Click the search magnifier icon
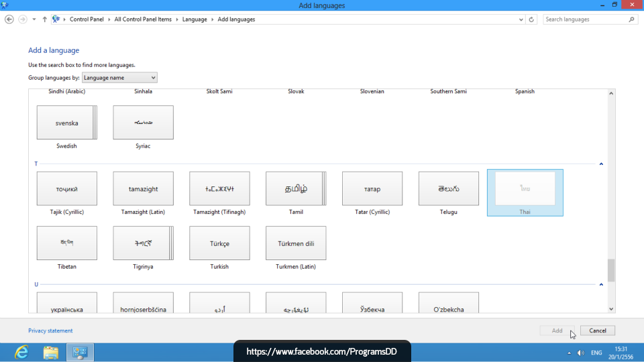 (632, 19)
